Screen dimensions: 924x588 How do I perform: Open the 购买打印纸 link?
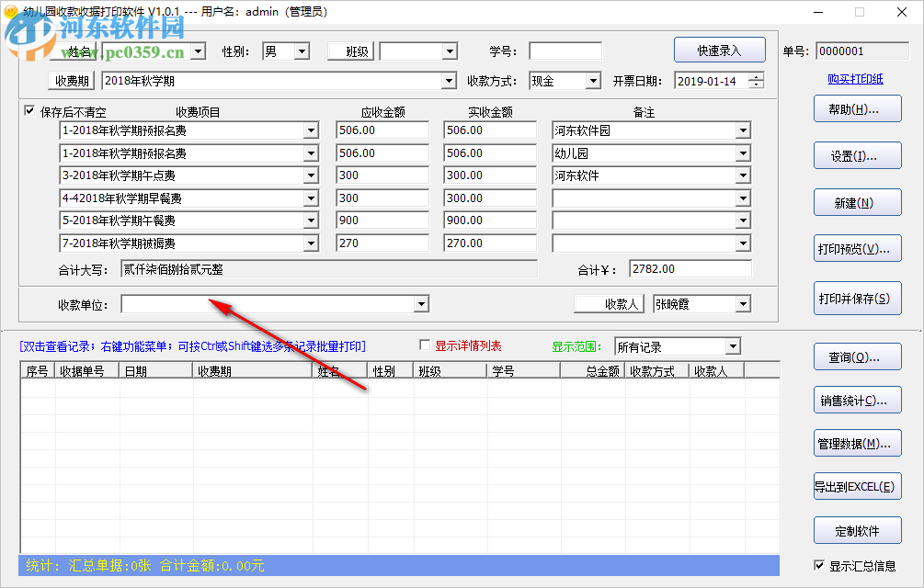tap(855, 79)
